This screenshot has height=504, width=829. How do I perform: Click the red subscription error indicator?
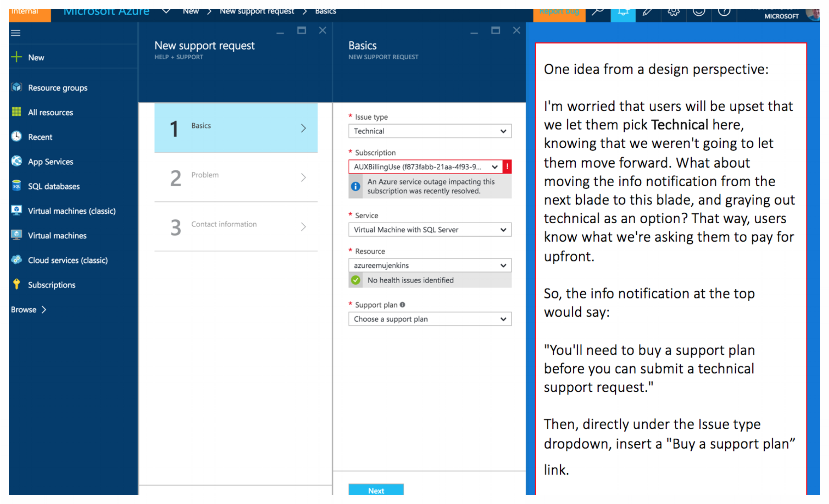click(507, 166)
